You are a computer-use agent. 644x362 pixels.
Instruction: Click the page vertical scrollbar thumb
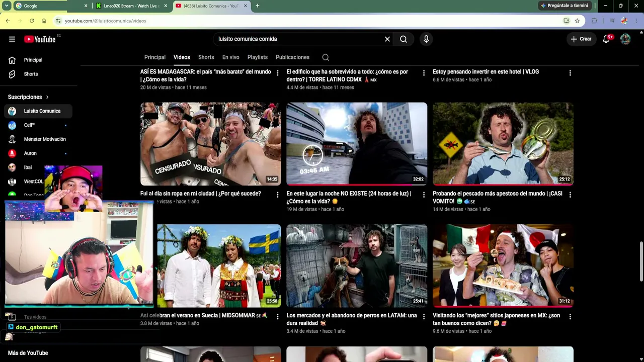coord(641,261)
